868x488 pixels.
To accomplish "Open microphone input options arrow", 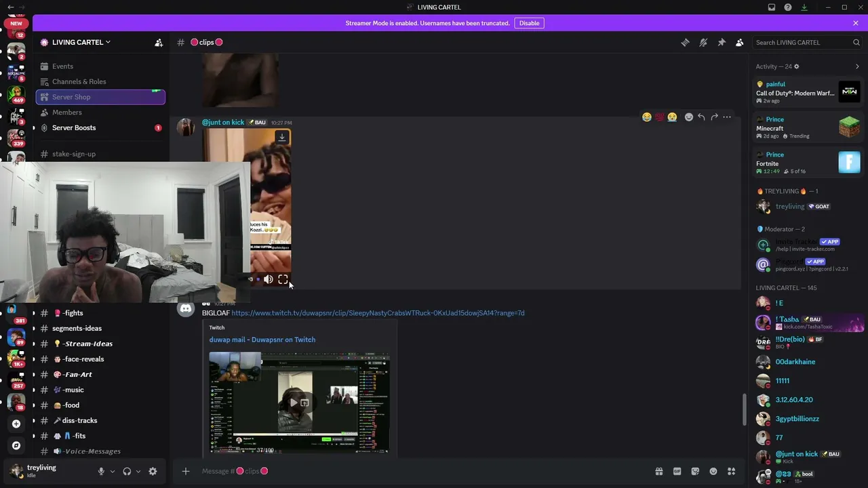I will click(113, 471).
